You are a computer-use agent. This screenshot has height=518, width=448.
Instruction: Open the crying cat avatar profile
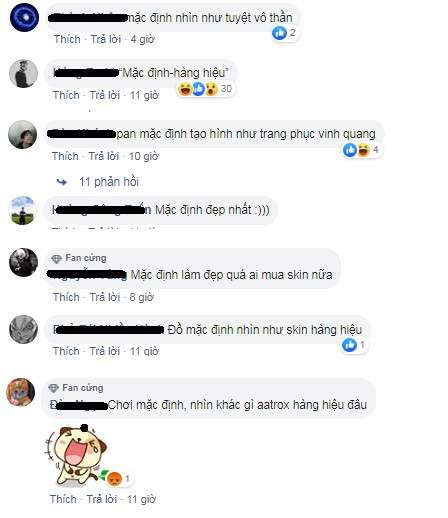[21, 392]
